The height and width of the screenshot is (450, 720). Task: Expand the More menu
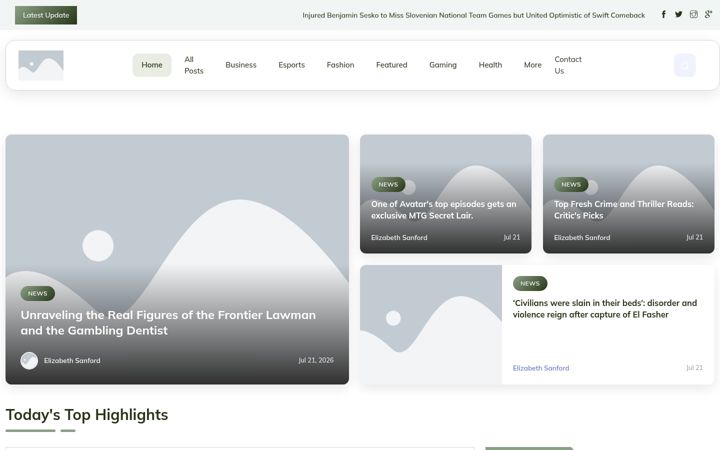point(533,65)
